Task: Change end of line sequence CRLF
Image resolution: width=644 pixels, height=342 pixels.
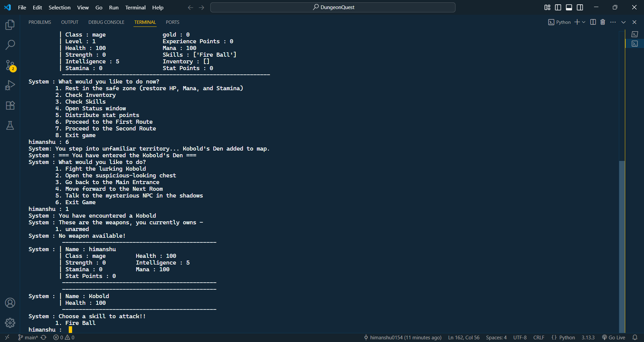Action: tap(539, 338)
